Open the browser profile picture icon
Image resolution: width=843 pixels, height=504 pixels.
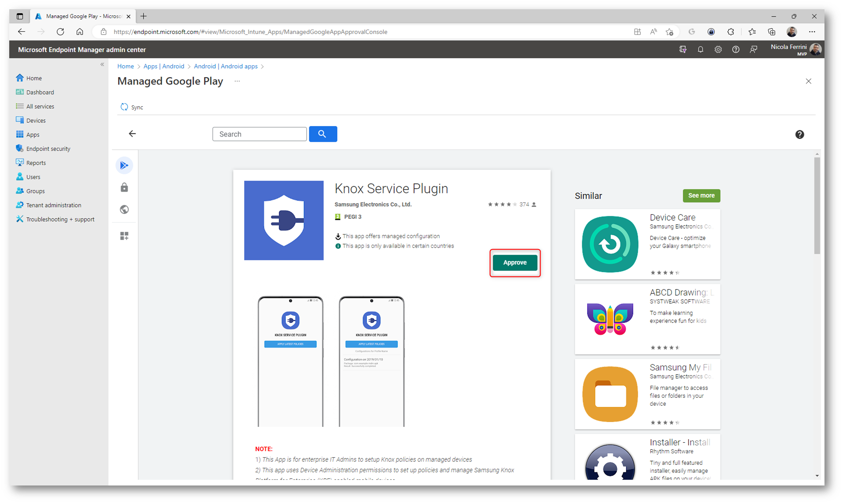coord(791,32)
